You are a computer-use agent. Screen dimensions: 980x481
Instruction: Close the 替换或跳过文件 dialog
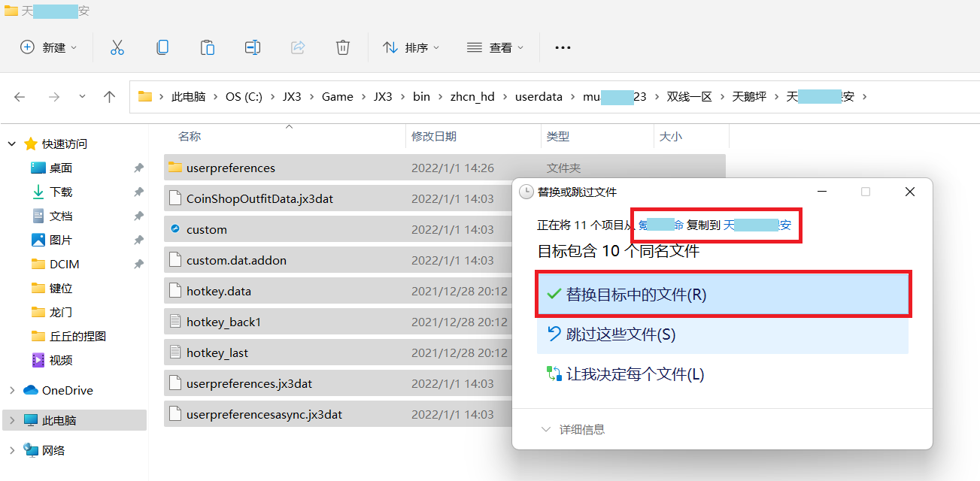(x=909, y=192)
